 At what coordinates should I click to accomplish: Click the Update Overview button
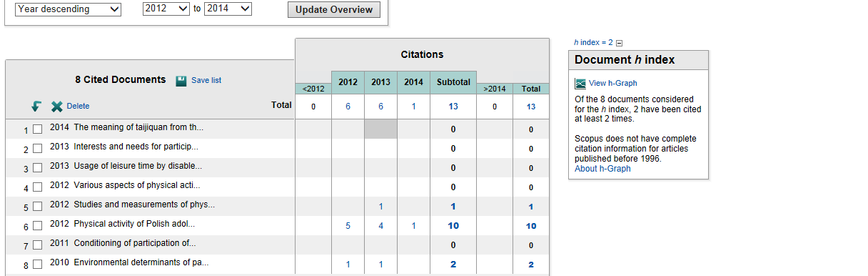(334, 9)
